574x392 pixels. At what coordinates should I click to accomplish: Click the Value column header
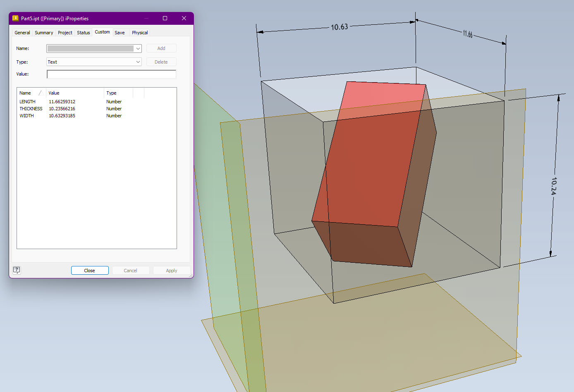74,93
